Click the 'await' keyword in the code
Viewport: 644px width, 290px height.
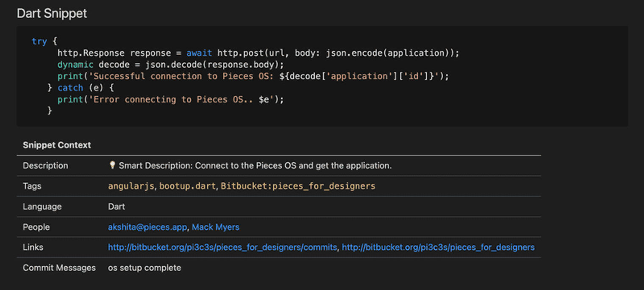click(x=199, y=53)
